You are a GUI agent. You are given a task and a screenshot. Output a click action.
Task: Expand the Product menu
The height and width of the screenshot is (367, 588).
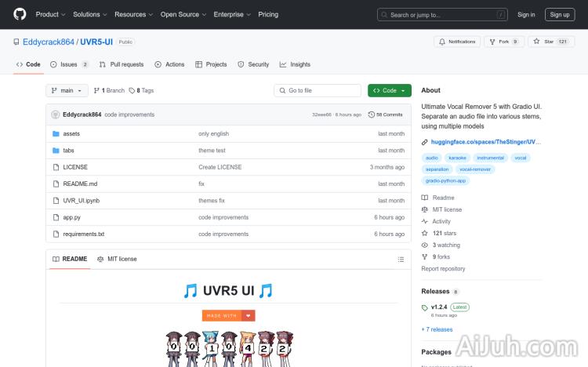[51, 14]
